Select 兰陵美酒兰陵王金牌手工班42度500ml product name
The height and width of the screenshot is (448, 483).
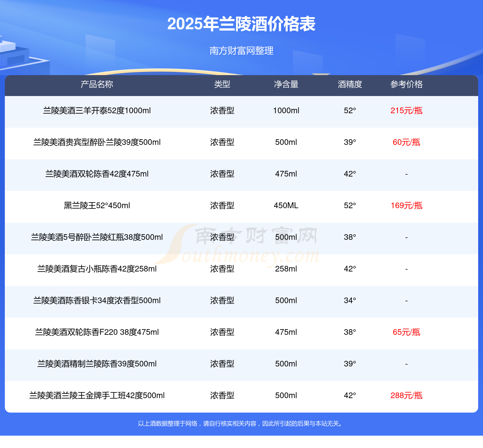tap(97, 395)
